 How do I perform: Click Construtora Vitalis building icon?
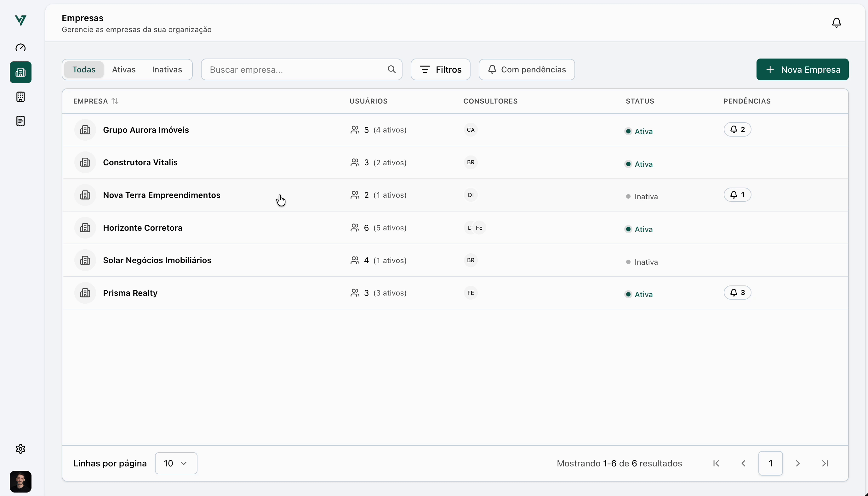tap(85, 162)
